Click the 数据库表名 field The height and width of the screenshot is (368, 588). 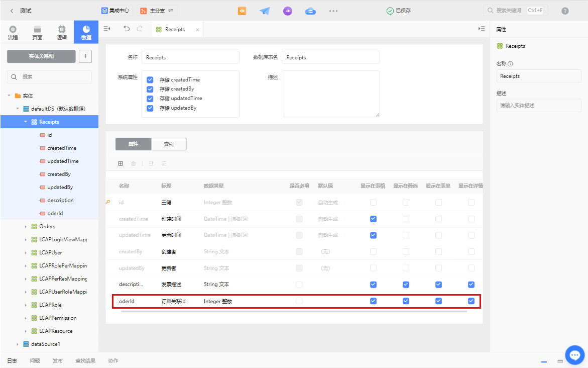click(x=331, y=57)
